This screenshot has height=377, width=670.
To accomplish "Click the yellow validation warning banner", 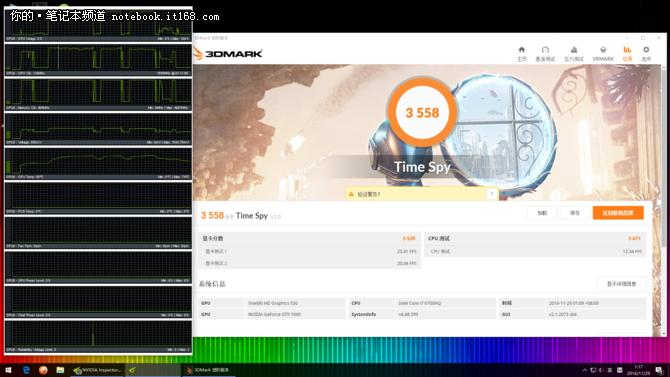I will [x=422, y=194].
